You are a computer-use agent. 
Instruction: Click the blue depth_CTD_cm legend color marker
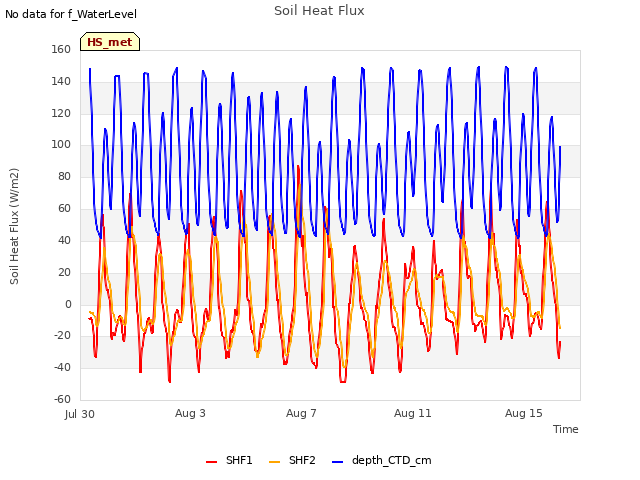tap(338, 462)
